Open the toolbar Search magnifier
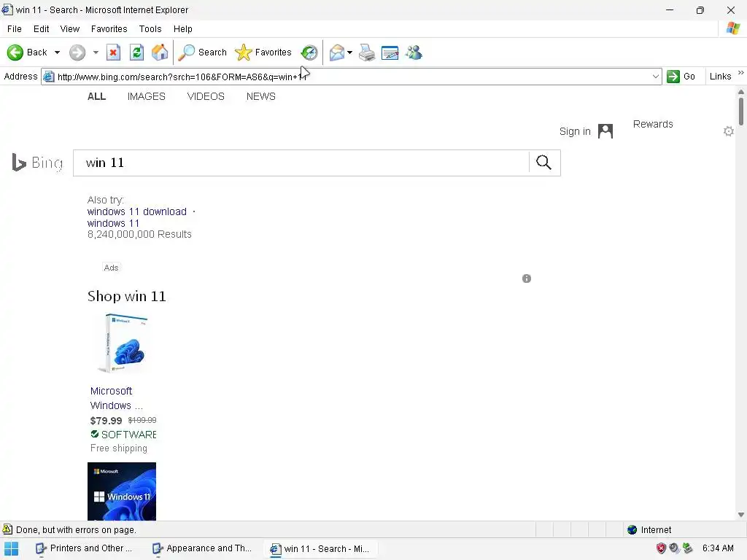This screenshot has width=747, height=560. click(202, 52)
